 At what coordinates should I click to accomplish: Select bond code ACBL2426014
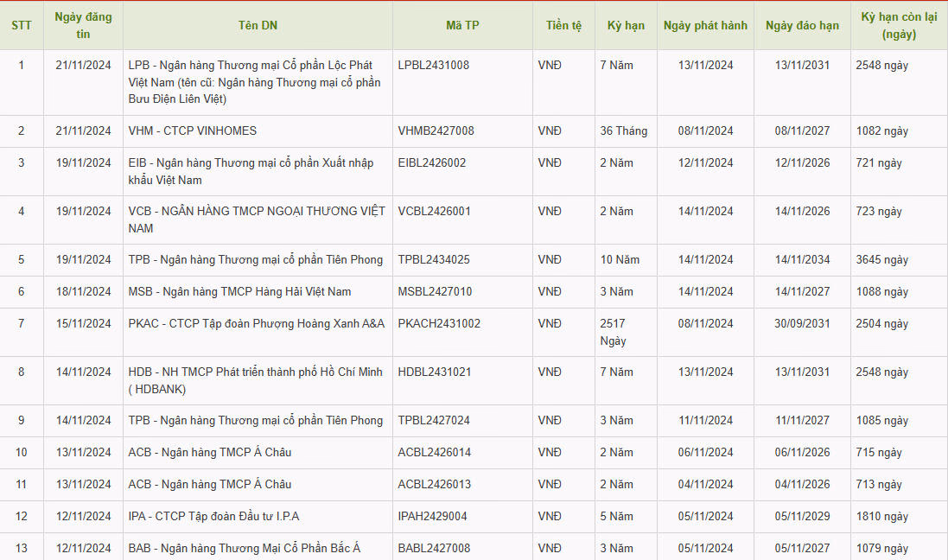pyautogui.click(x=435, y=452)
